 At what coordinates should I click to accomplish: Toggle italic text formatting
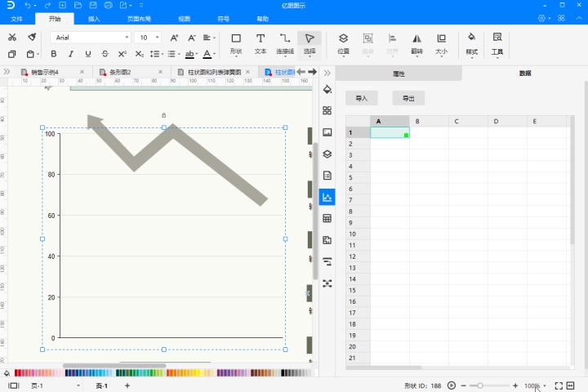(x=71, y=54)
